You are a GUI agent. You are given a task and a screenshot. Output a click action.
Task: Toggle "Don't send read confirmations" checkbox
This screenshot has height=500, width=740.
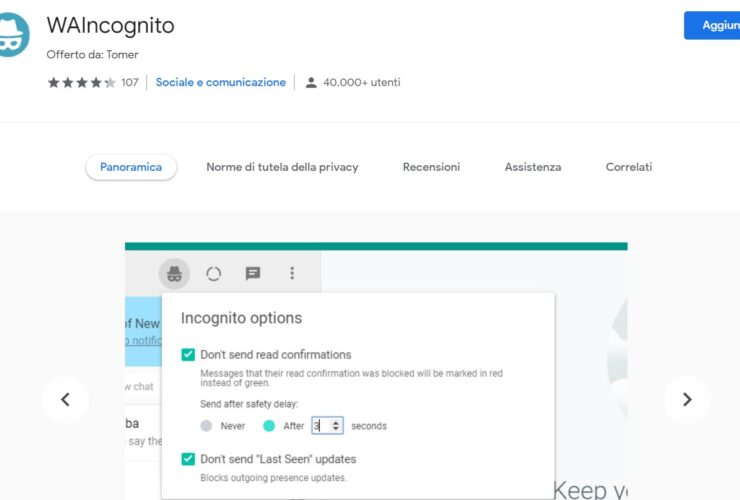tap(188, 354)
